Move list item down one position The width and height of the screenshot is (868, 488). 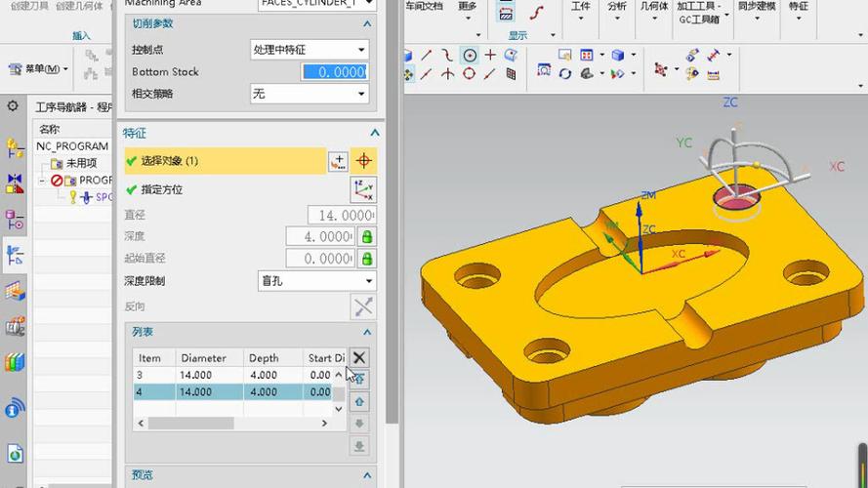click(x=359, y=424)
